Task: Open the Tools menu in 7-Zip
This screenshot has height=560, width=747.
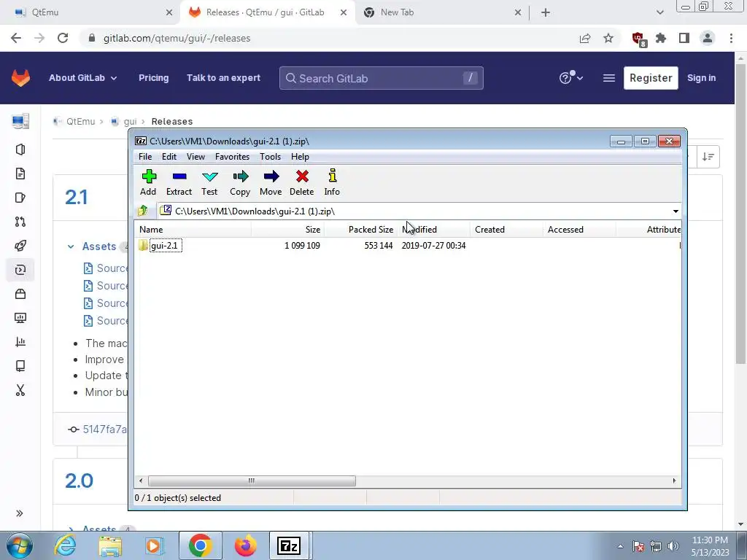Action: (270, 157)
